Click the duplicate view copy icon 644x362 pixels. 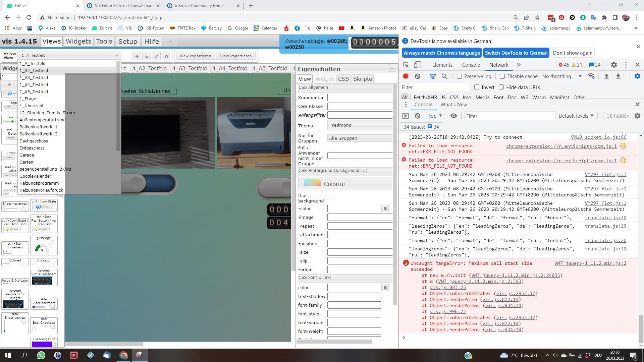coord(166,56)
